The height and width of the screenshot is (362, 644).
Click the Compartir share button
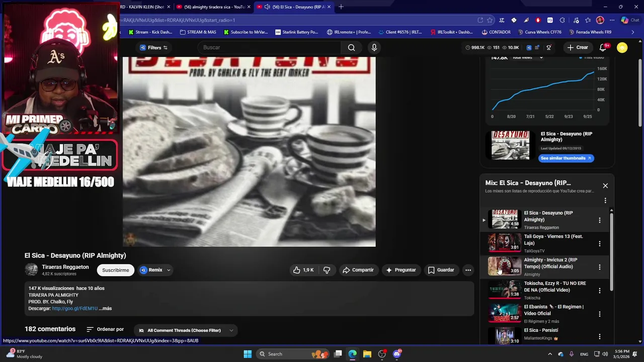click(358, 270)
